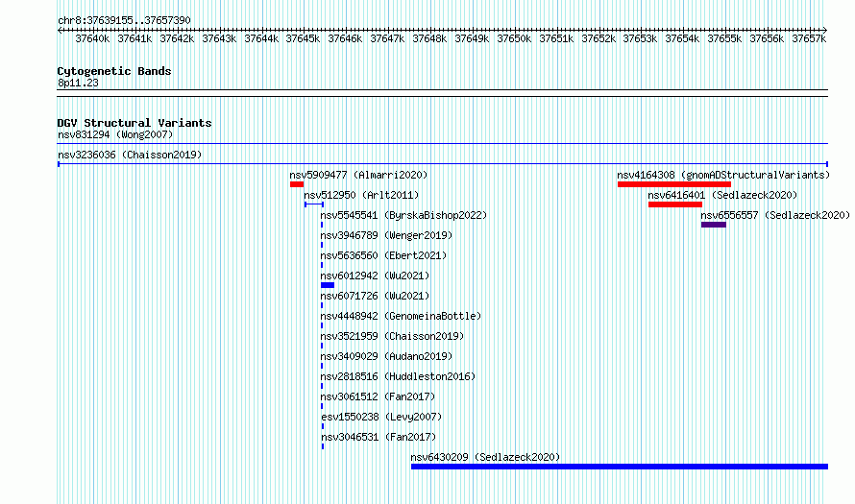Select the red bar for nsv6416401
Image resolution: width=855 pixels, height=504 pixels.
[675, 204]
